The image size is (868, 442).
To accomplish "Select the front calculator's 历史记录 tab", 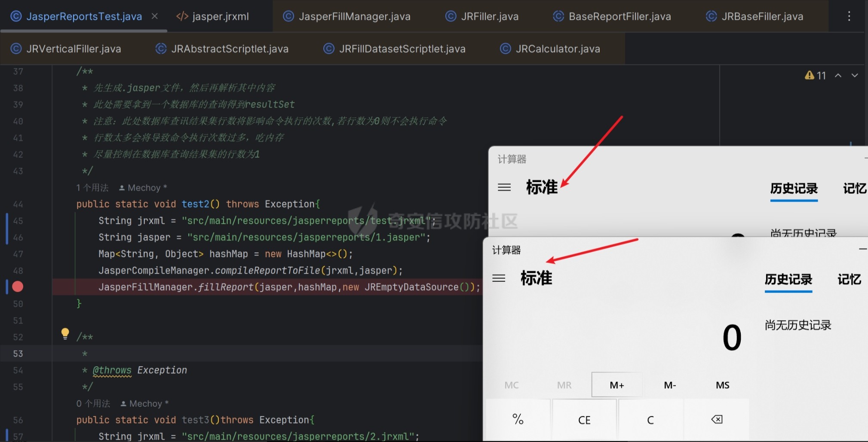I will click(788, 279).
